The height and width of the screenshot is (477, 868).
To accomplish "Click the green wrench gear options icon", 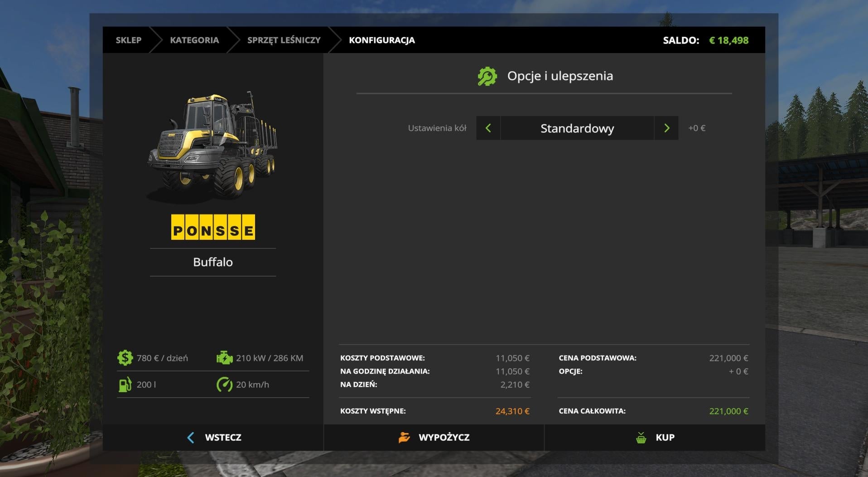I will (x=487, y=76).
